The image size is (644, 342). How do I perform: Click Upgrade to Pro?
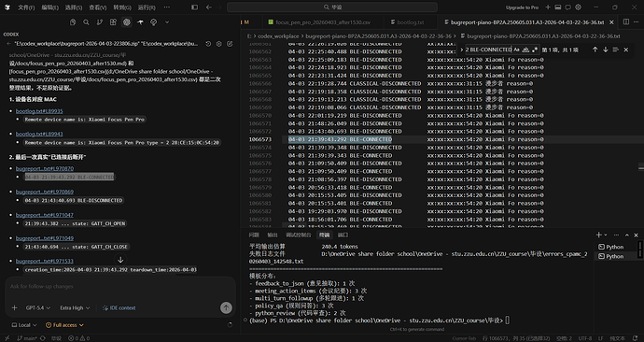[x=522, y=7]
